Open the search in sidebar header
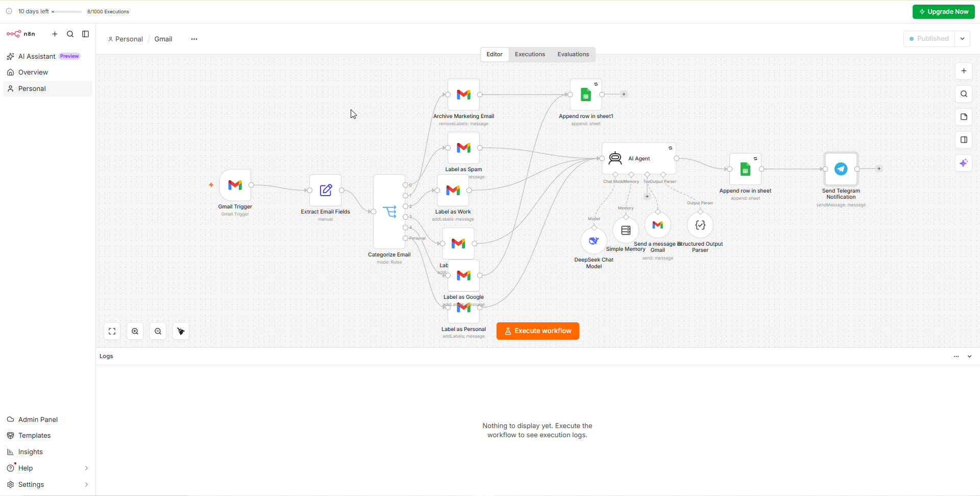 click(x=70, y=34)
